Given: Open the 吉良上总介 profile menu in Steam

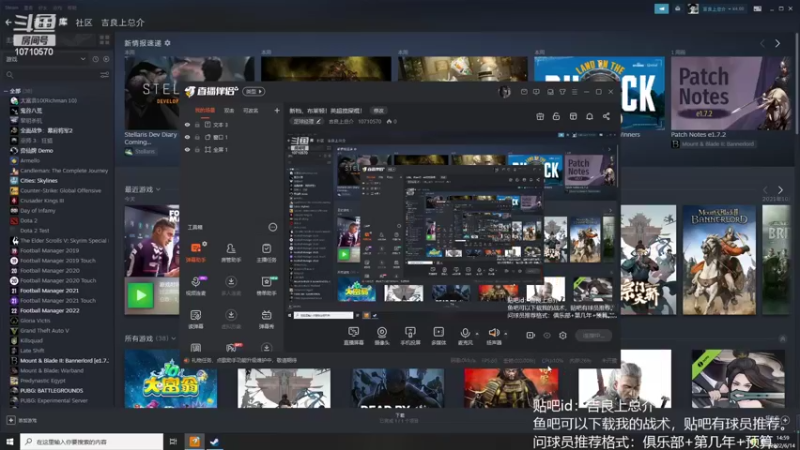Looking at the screenshot, I should click(122, 22).
